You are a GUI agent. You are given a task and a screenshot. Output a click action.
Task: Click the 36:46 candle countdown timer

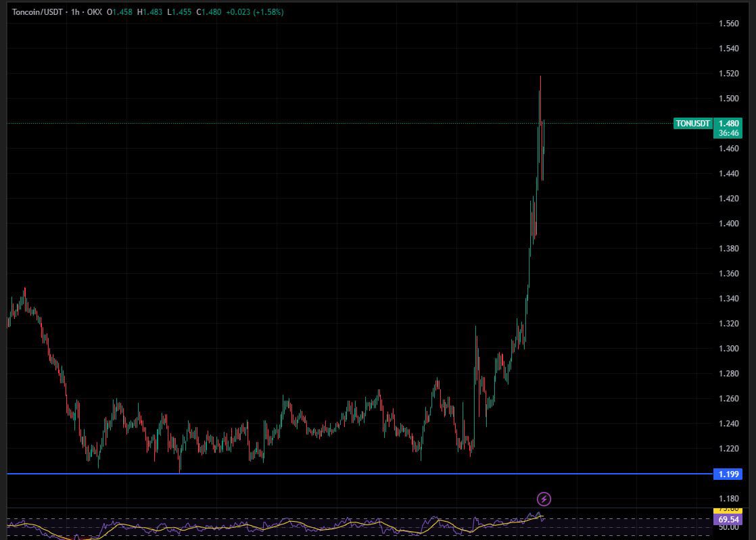729,133
